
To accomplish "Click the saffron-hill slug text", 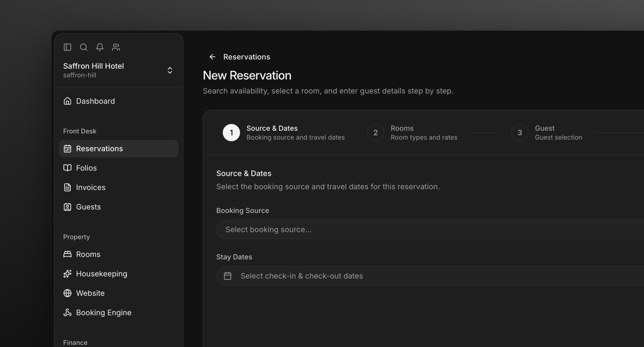I will (80, 75).
